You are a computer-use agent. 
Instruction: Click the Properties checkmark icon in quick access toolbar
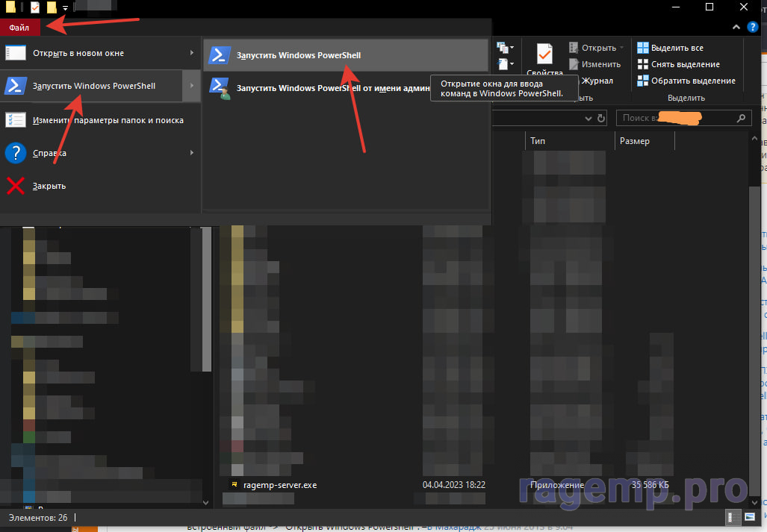35,7
